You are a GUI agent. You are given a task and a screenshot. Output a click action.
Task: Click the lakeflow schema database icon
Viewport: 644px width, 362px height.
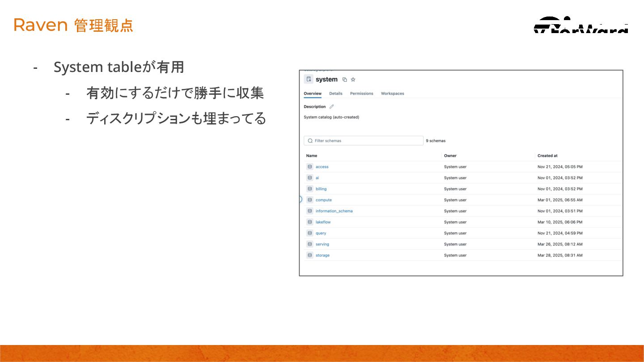click(x=309, y=222)
